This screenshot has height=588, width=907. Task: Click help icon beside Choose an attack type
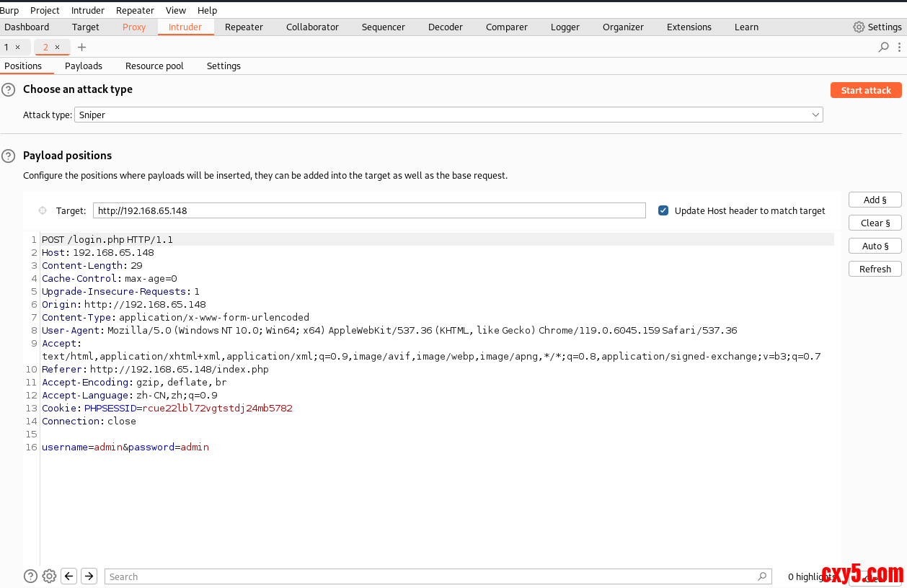point(8,90)
